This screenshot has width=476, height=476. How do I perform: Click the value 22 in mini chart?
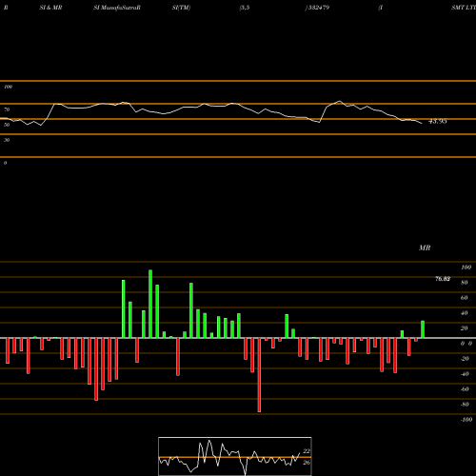point(307,451)
